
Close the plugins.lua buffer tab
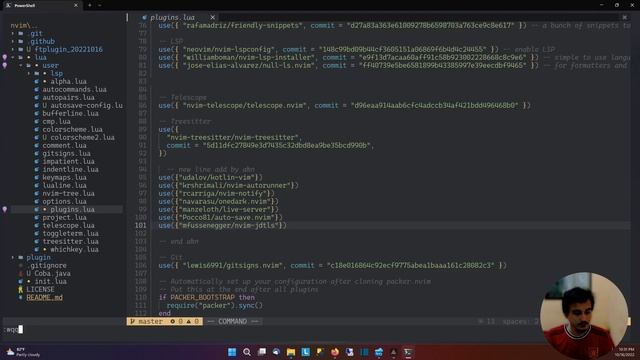pos(213,17)
